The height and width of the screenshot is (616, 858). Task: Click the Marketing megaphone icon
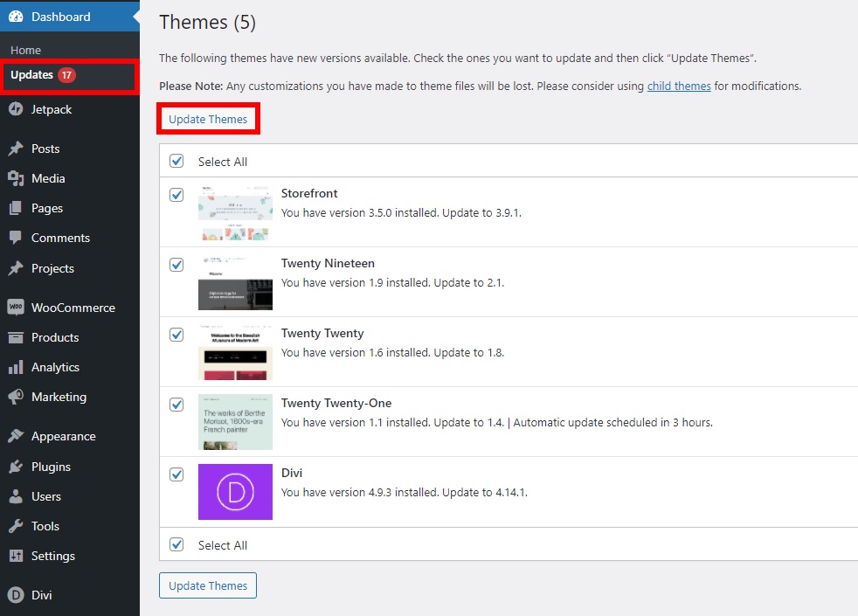coord(16,397)
